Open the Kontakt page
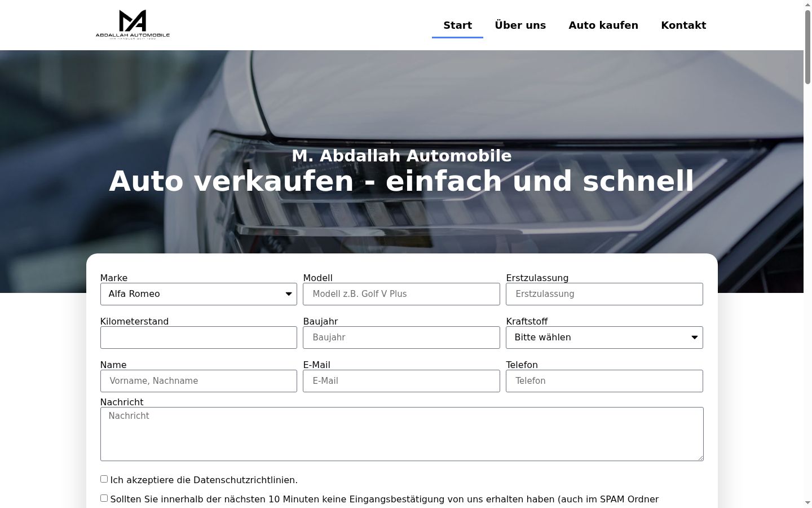The width and height of the screenshot is (812, 508). 683,25
